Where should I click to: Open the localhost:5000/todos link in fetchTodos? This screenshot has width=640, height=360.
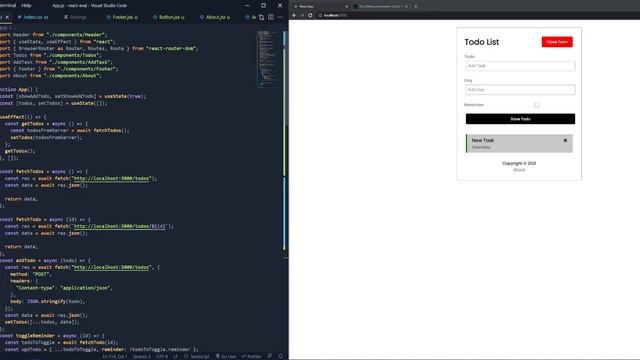(111, 178)
